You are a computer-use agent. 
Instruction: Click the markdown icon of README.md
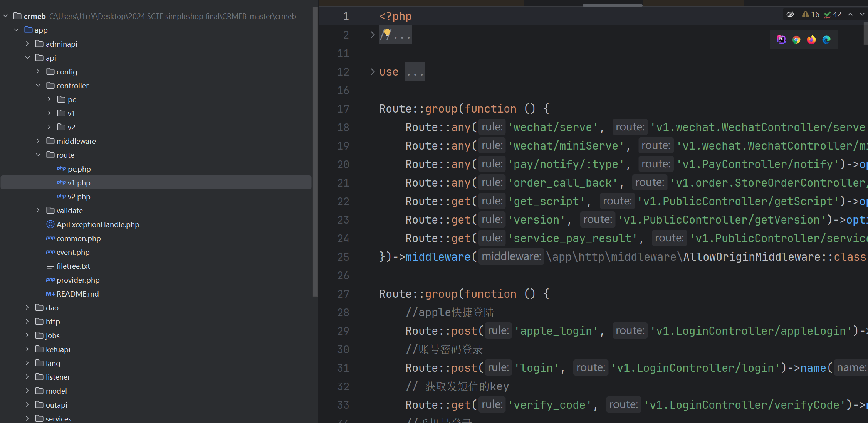(x=50, y=293)
